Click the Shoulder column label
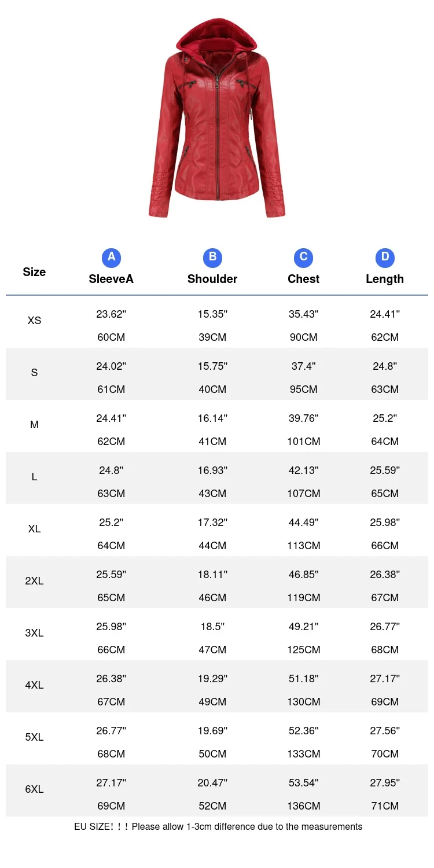This screenshot has height=868, width=434. pos(212,279)
